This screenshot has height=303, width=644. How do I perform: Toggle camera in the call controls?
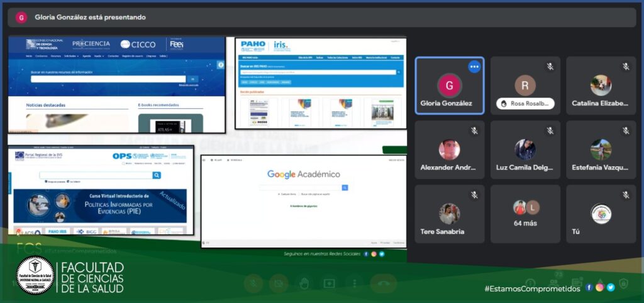pyautogui.click(x=279, y=283)
